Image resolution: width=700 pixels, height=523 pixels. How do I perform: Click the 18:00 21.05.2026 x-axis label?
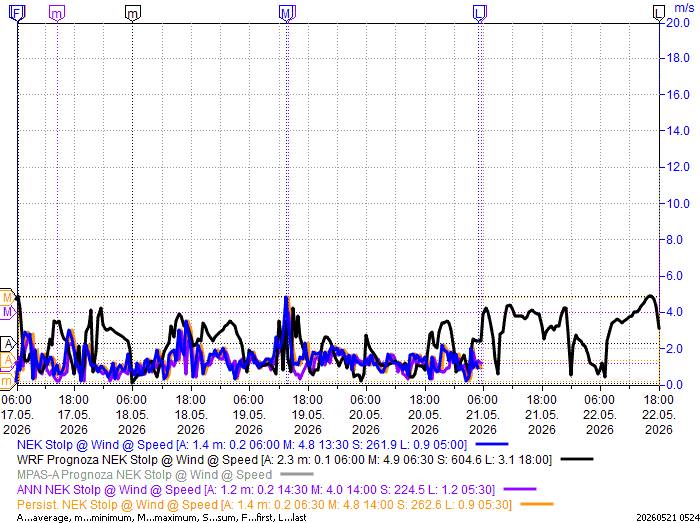[x=542, y=415]
